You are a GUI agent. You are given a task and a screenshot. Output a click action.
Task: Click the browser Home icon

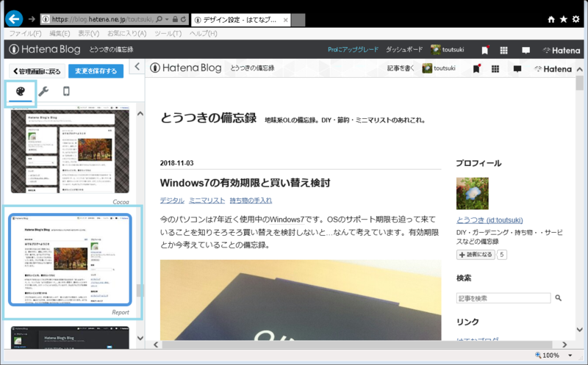point(551,19)
